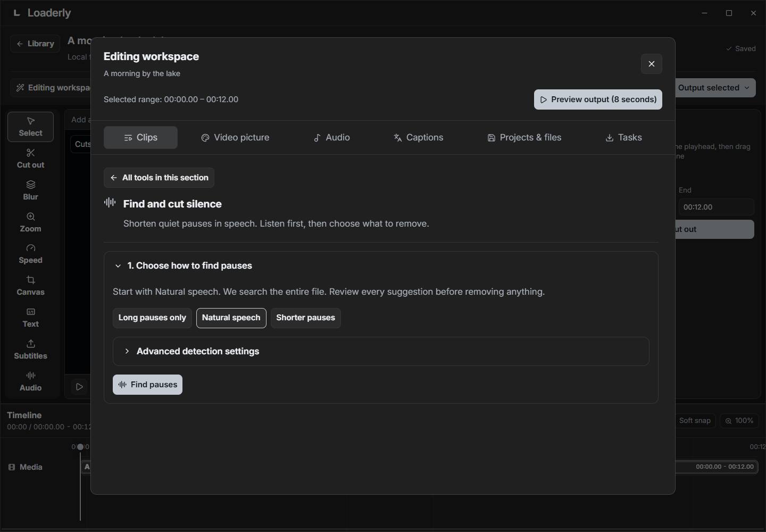Close the Editing workspace dialog
This screenshot has width=766, height=532.
(x=651, y=64)
